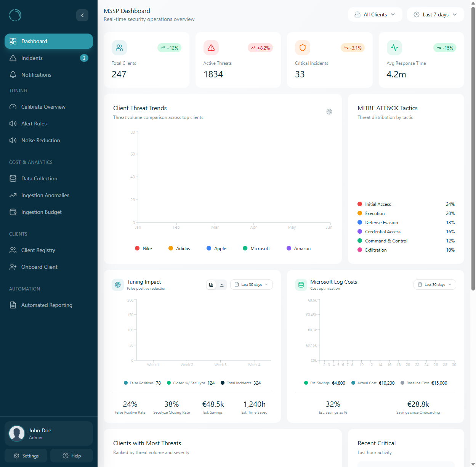Toggle the Apple series in chart legend
476x467 pixels.
click(x=216, y=248)
